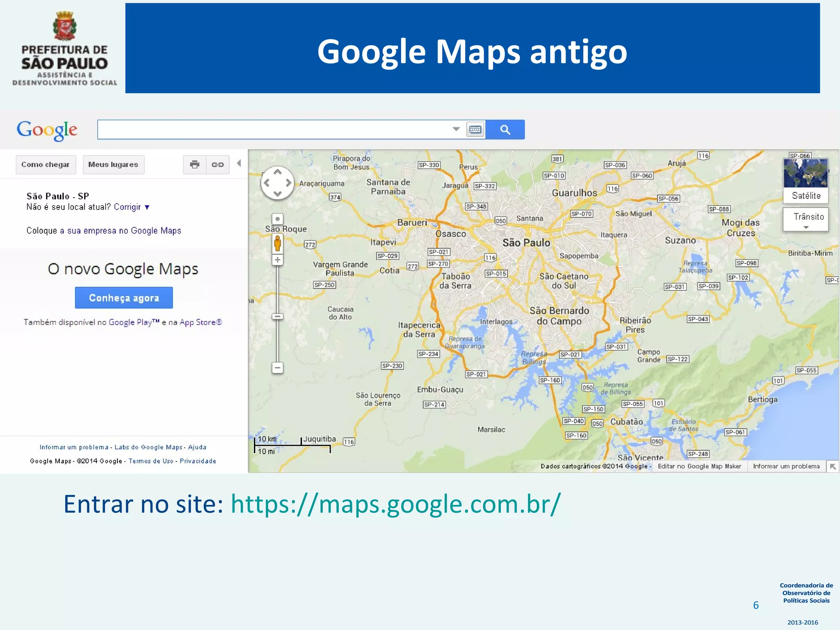Pan the map up with the compass arrow
Screen dimensions: 840x630
(x=278, y=172)
